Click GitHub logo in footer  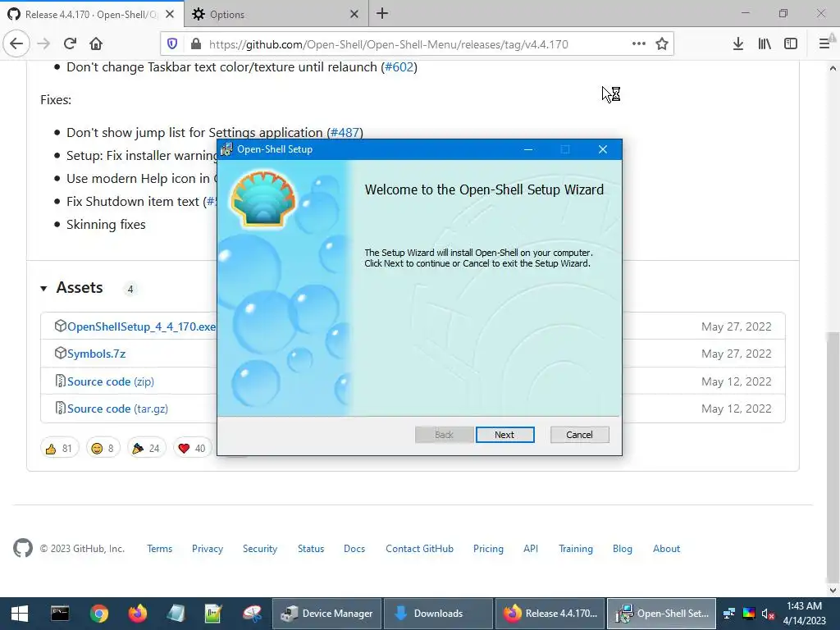pos(22,548)
